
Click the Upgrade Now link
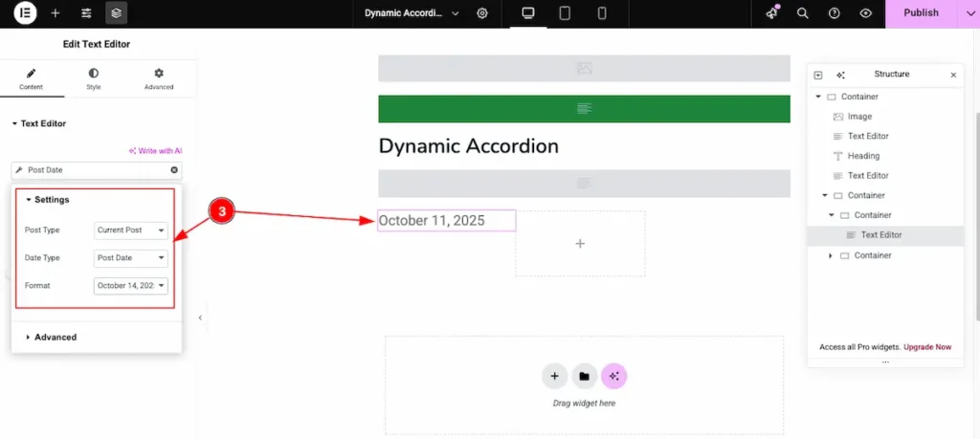click(x=927, y=347)
